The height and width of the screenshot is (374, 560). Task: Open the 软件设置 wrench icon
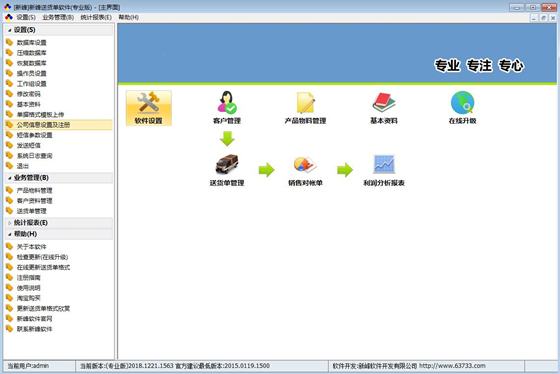[x=149, y=108]
